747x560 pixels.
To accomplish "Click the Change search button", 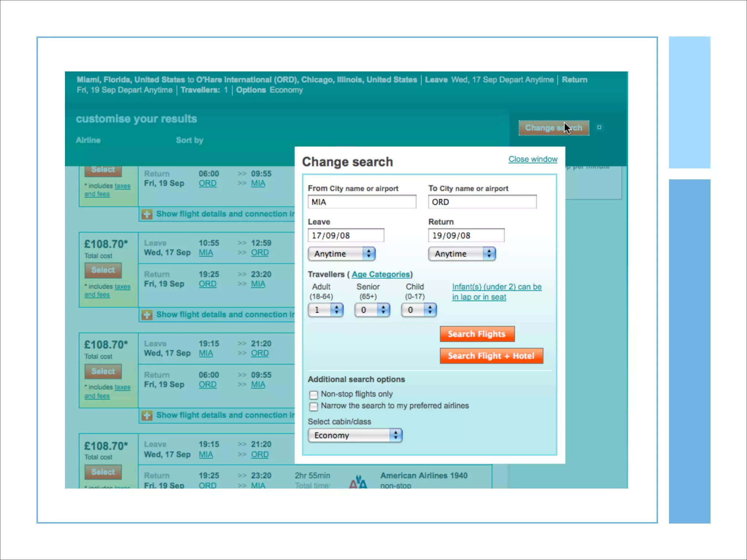I will 554,128.
